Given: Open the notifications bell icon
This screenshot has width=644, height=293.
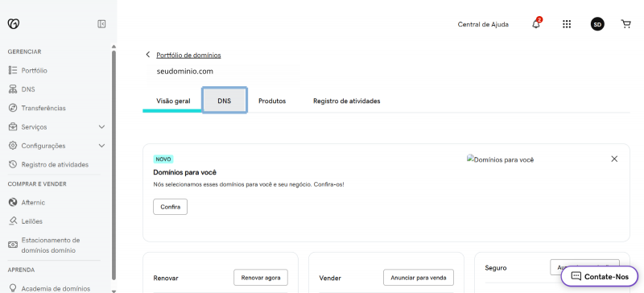Looking at the screenshot, I should [x=536, y=24].
